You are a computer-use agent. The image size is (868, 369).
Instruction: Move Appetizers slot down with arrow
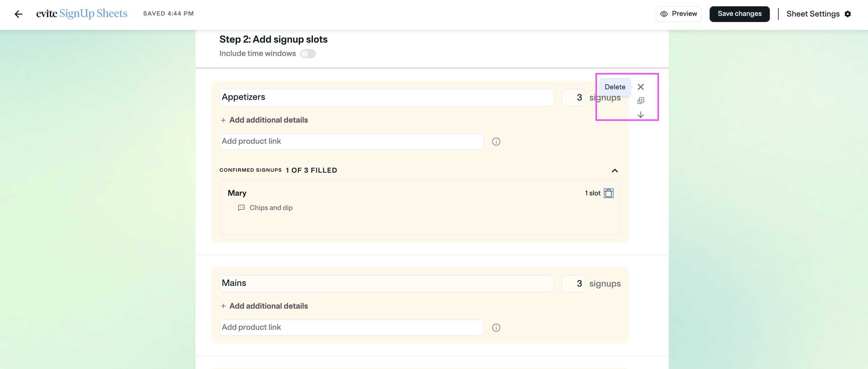click(x=640, y=115)
